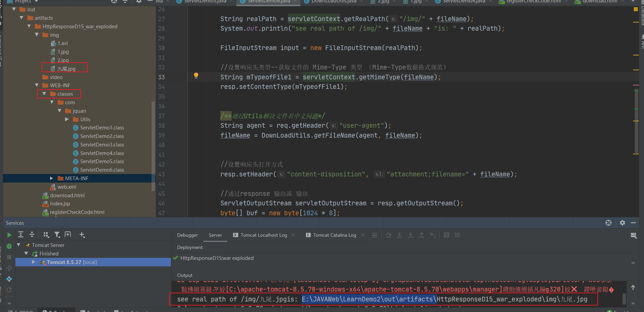Viewport: 644px width, 312px height.
Task: Collapse the out folder in project tree
Action: click(x=14, y=9)
